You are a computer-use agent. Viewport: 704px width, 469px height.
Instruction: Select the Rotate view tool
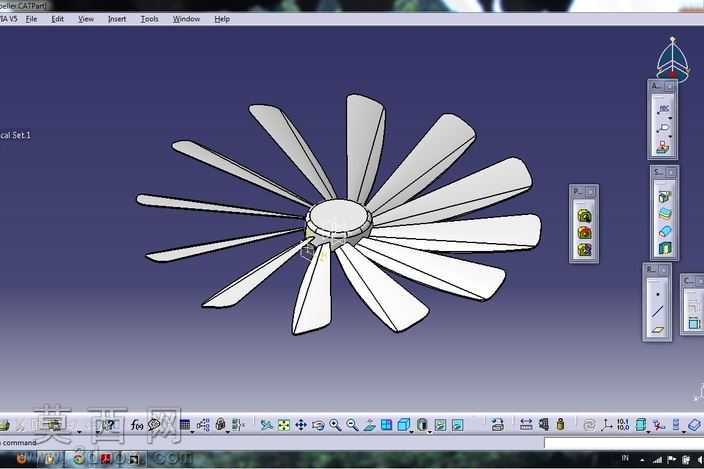coord(318,425)
